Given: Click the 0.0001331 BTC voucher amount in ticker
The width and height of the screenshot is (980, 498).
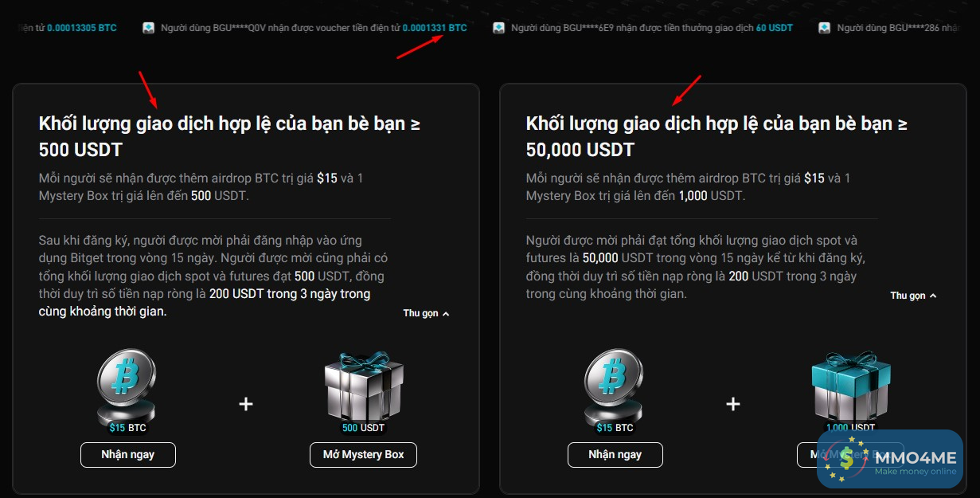Looking at the screenshot, I should click(x=435, y=28).
